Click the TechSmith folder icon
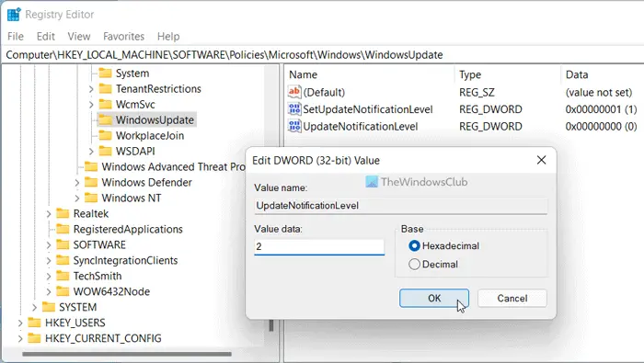 (x=63, y=276)
